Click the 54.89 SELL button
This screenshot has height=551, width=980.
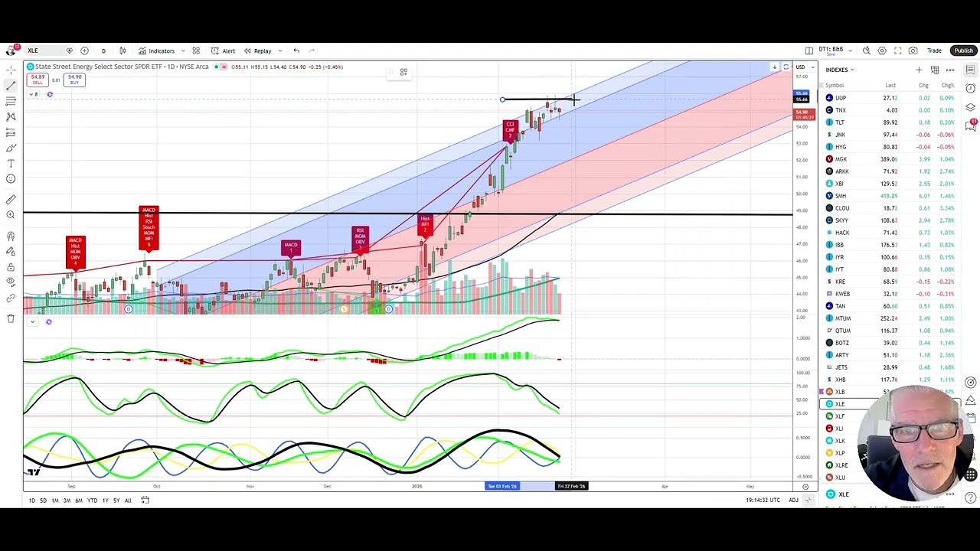(38, 80)
